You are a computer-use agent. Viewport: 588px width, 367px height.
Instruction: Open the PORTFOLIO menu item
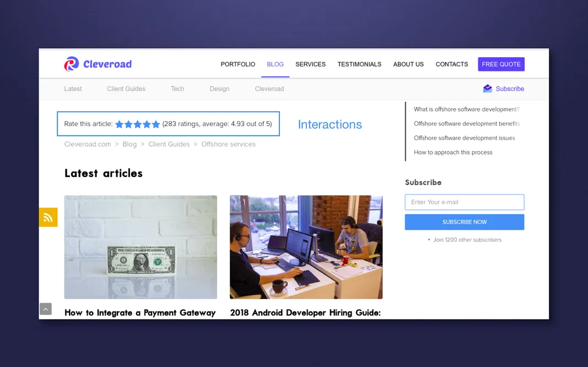[238, 64]
